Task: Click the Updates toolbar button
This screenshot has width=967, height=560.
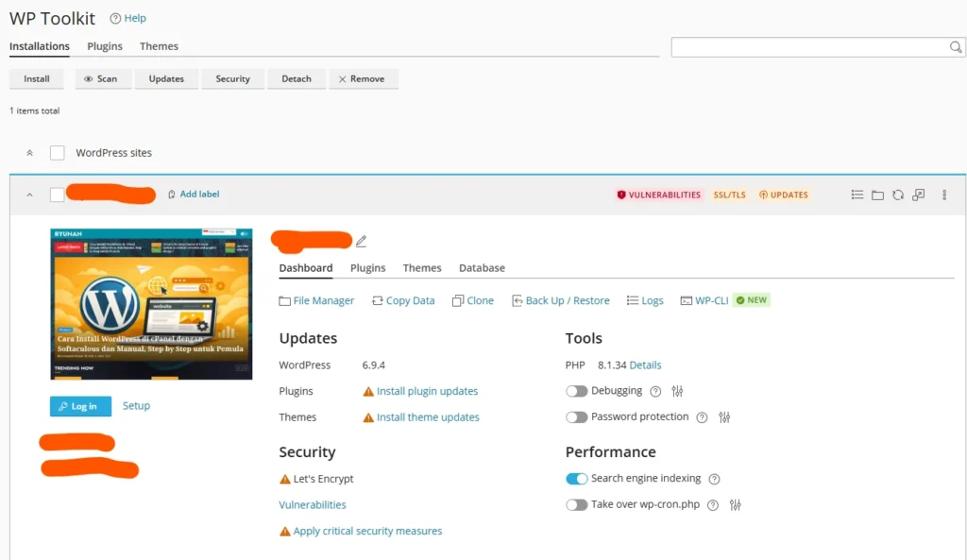Action: tap(166, 79)
